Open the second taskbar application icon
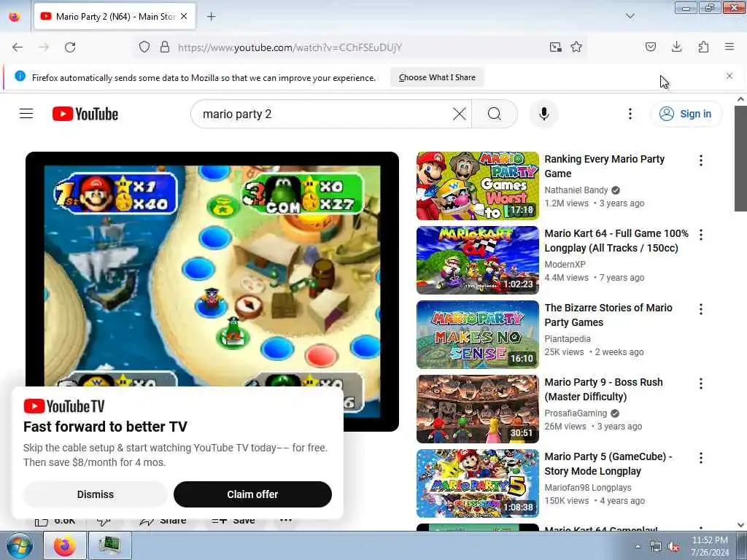Image resolution: width=747 pixels, height=560 pixels. point(109,545)
